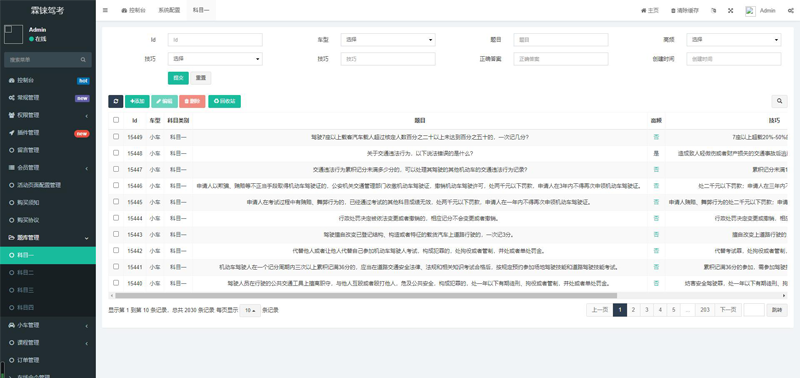The width and height of the screenshot is (800, 378).
Task: Switch to the 控制台 tab
Action: click(134, 10)
